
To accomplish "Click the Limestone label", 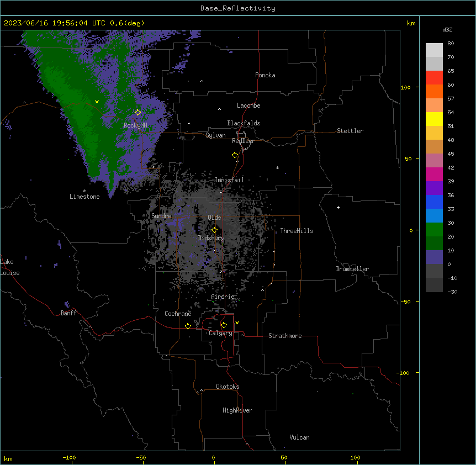I will pyautogui.click(x=84, y=197).
